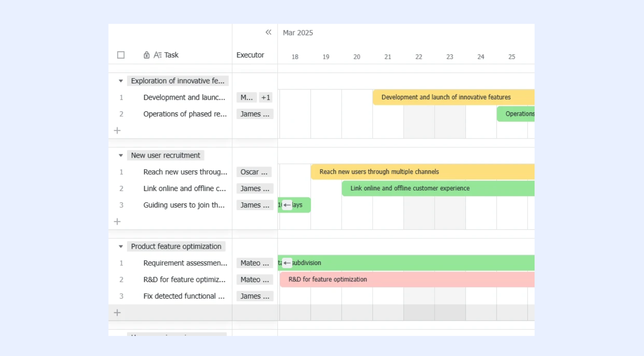Open the +1 executor tag
Viewport: 644px width, 356px height.
[x=265, y=97]
